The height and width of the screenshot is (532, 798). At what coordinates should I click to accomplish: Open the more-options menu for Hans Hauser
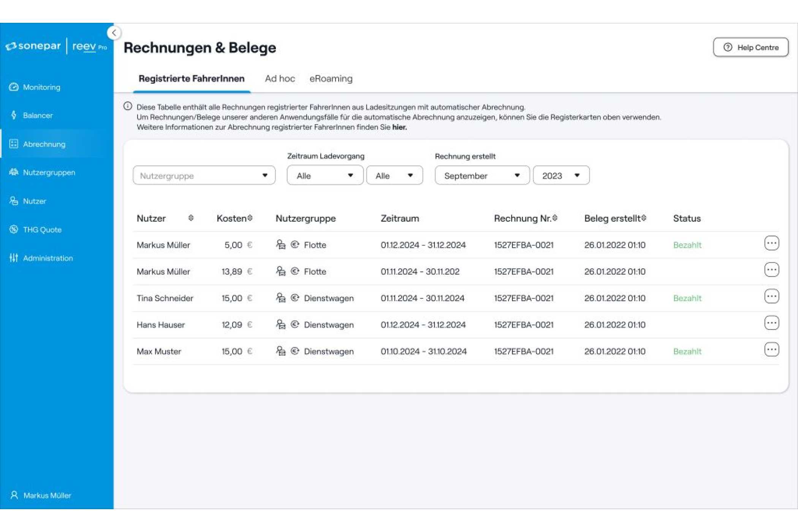coord(771,323)
